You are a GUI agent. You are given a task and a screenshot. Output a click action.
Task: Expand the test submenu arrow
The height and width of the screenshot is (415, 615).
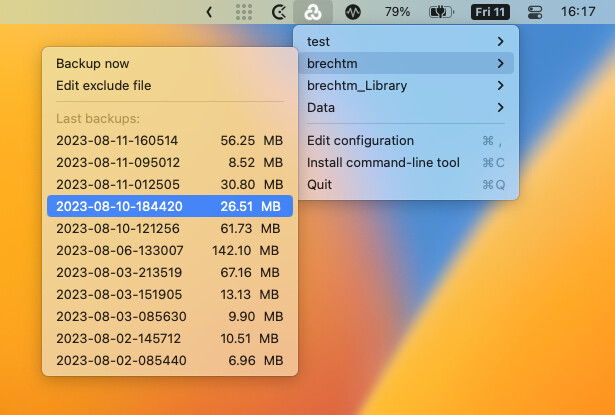[500, 41]
